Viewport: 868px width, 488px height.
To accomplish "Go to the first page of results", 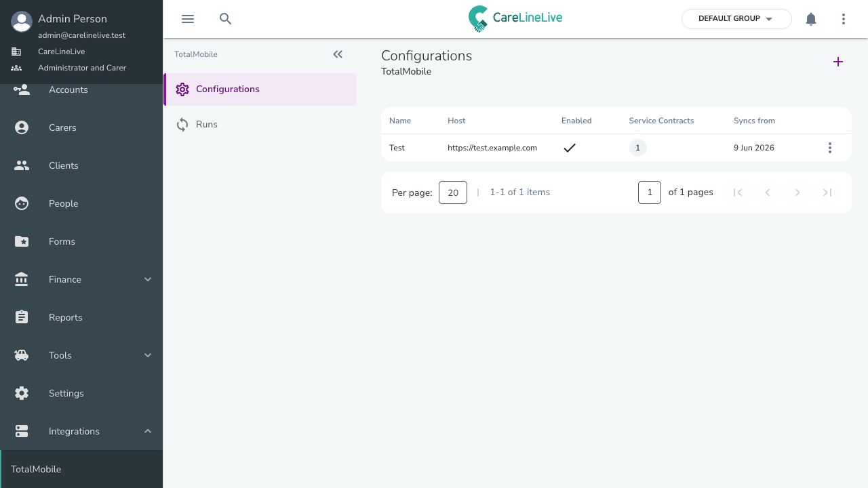I will pyautogui.click(x=738, y=192).
